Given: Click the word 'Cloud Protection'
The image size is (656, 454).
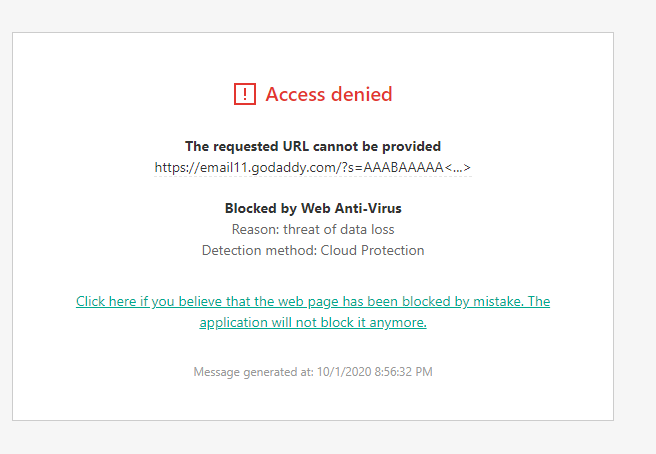Looking at the screenshot, I should [x=372, y=250].
